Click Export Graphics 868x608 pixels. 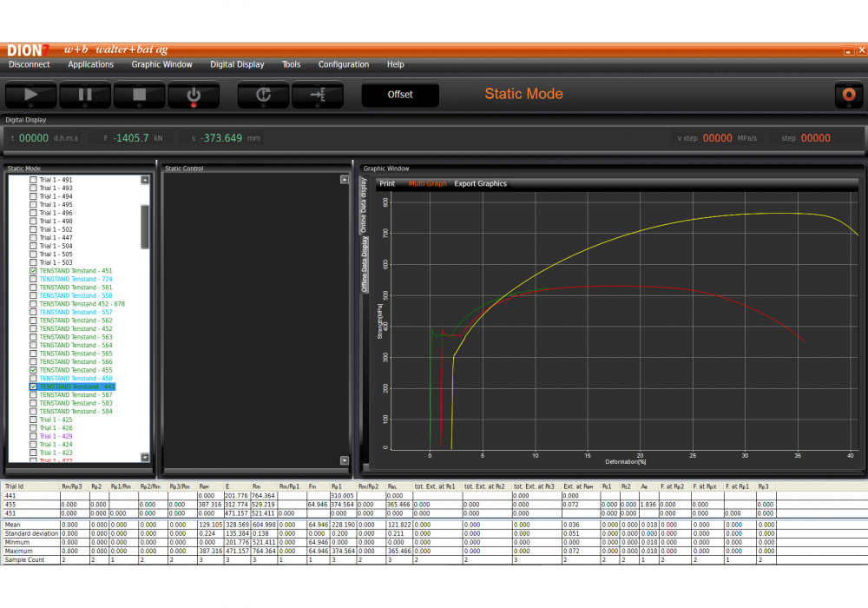pos(480,184)
